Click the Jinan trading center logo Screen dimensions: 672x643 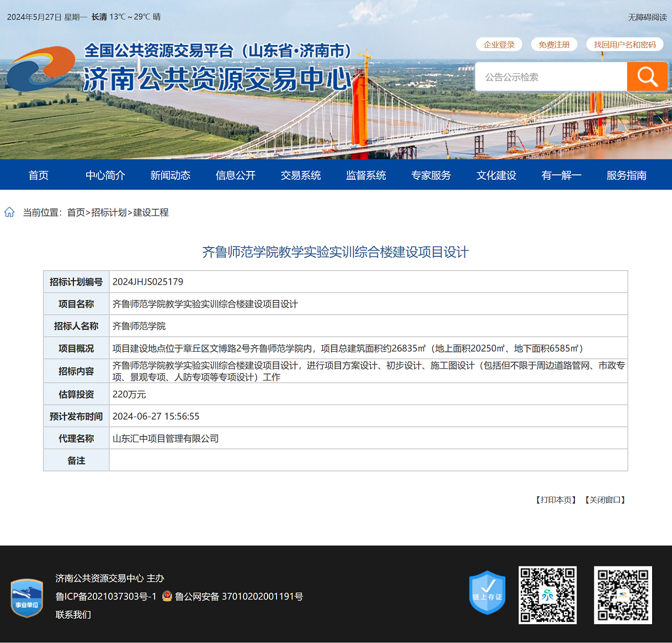coord(40,68)
